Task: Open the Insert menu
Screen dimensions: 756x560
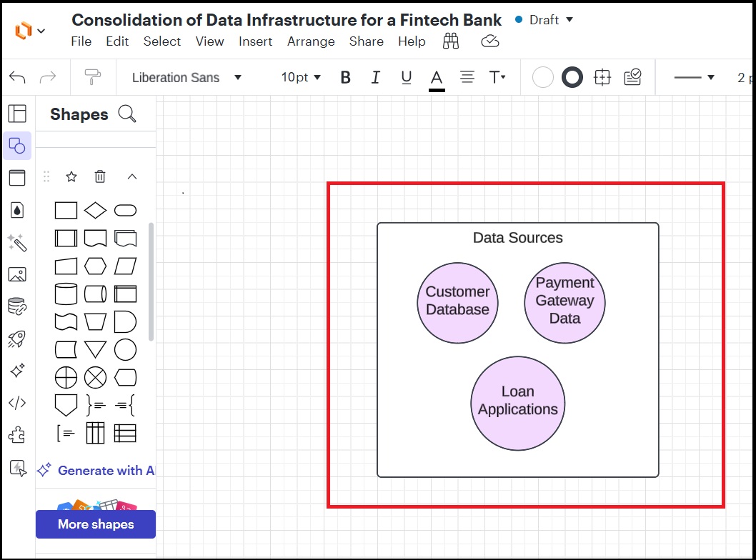Action: (x=255, y=41)
